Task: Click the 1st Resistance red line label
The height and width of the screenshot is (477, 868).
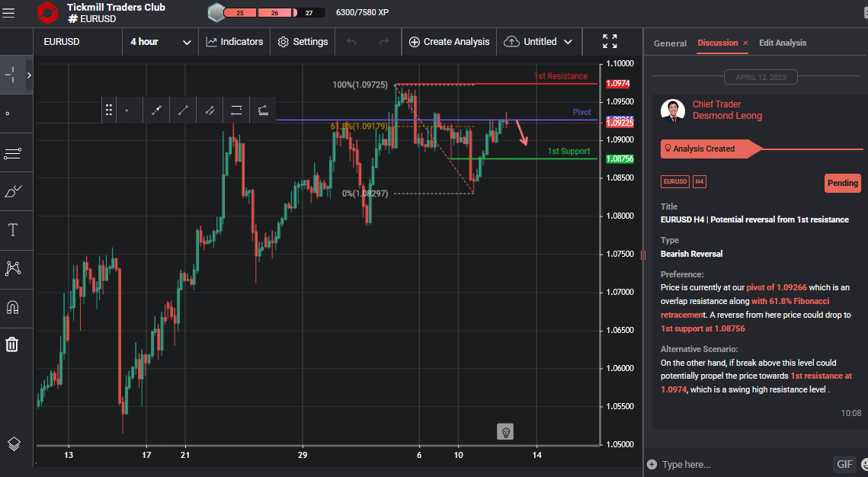Action: [x=561, y=76]
